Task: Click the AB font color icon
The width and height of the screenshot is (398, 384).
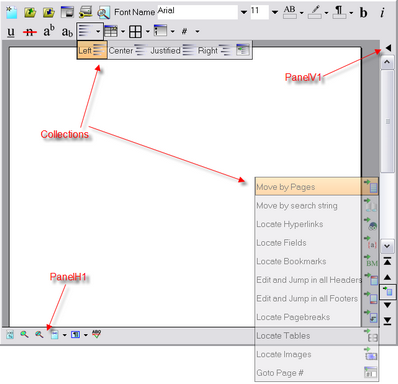Action: [x=290, y=12]
